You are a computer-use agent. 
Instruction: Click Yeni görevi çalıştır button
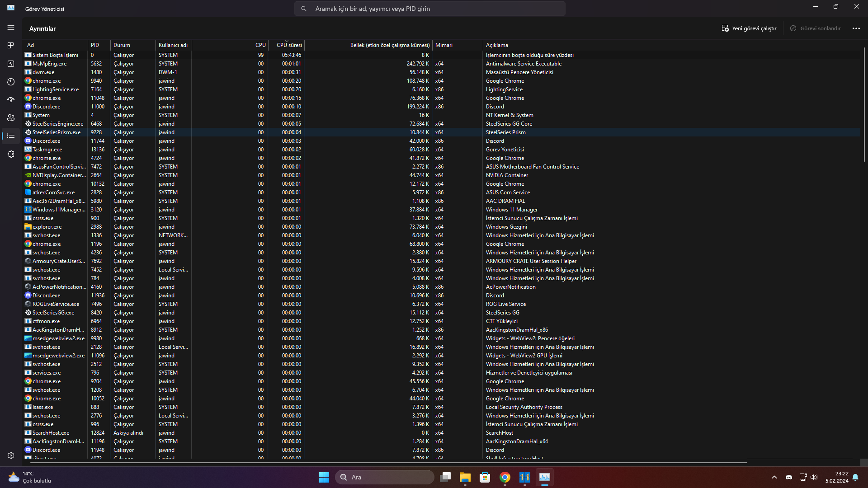749,28
